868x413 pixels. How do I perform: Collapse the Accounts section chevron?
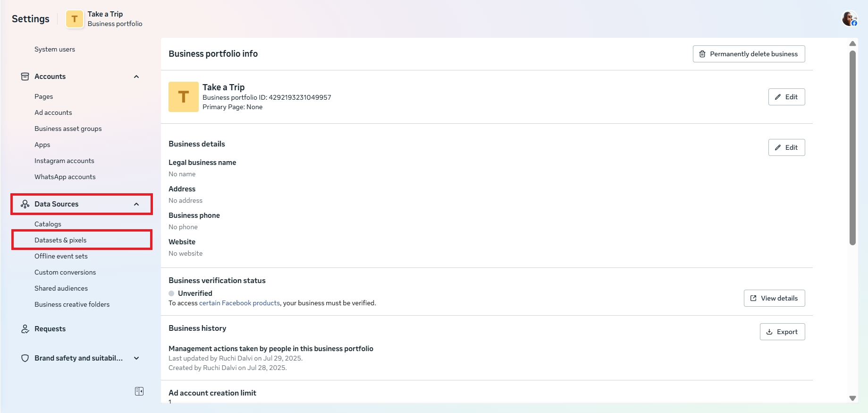point(136,77)
